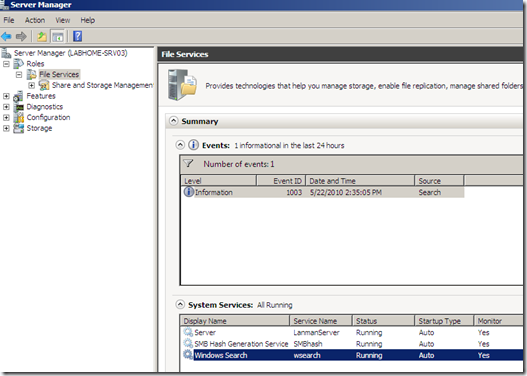This screenshot has width=527, height=376.
Task: Select the Information event 1003 row text
Action: coord(214,192)
